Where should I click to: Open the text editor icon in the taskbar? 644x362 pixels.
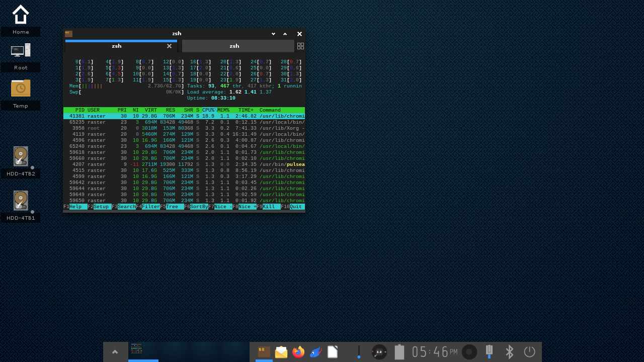click(x=333, y=352)
